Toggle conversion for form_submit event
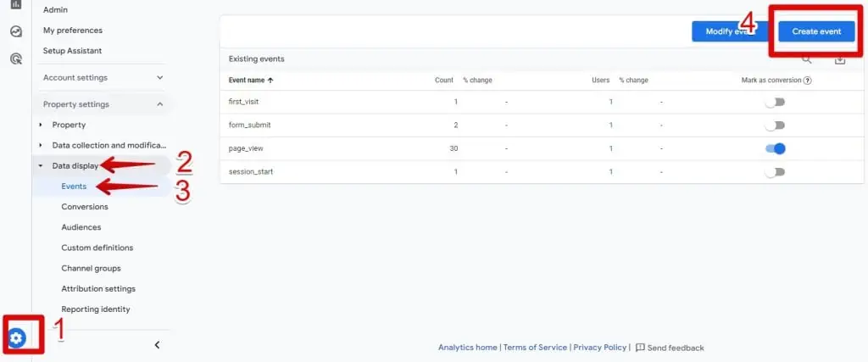Image resolution: width=868 pixels, height=362 pixels. coord(775,125)
